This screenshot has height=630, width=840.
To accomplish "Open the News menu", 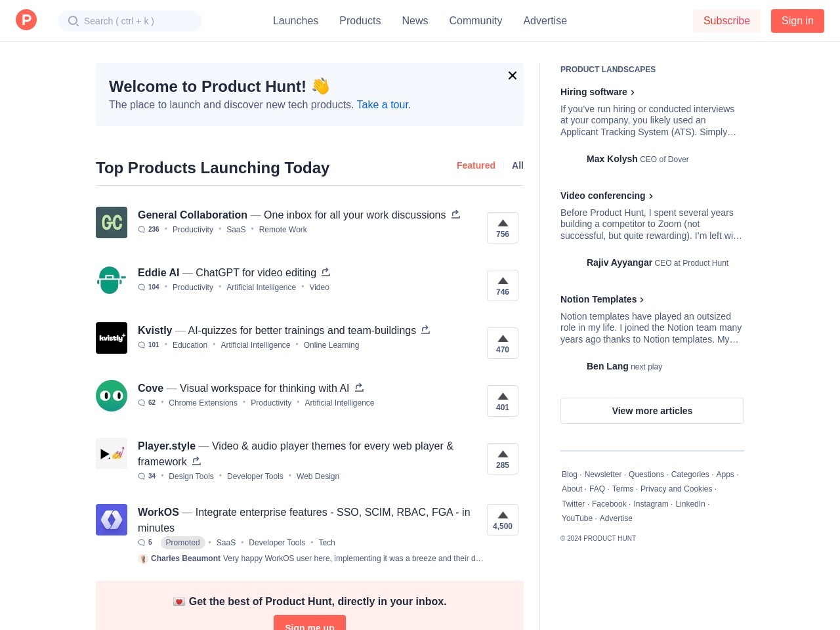I will (x=415, y=21).
